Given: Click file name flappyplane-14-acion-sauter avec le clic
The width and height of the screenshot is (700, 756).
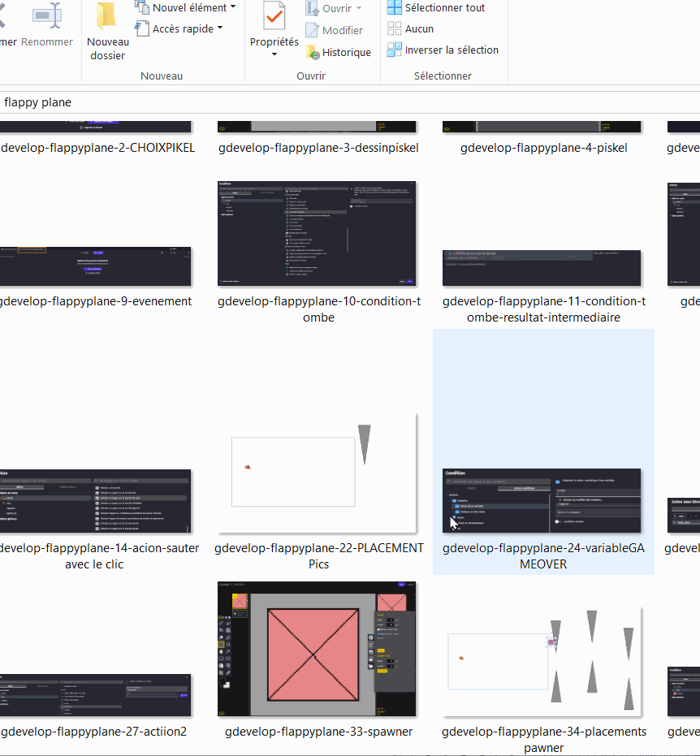Looking at the screenshot, I should point(99,556).
